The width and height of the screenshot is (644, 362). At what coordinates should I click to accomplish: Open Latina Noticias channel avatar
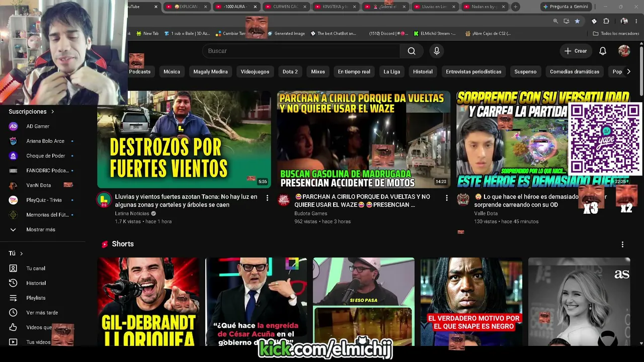104,200
